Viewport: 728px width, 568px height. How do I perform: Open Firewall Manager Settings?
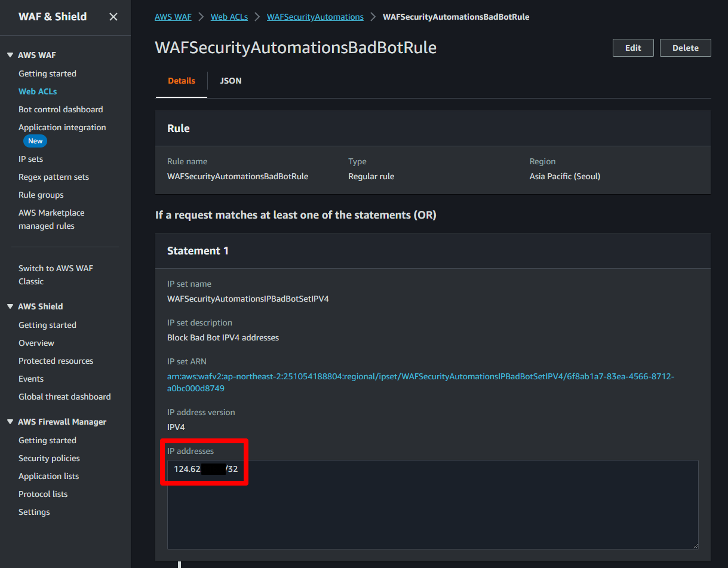tap(34, 512)
